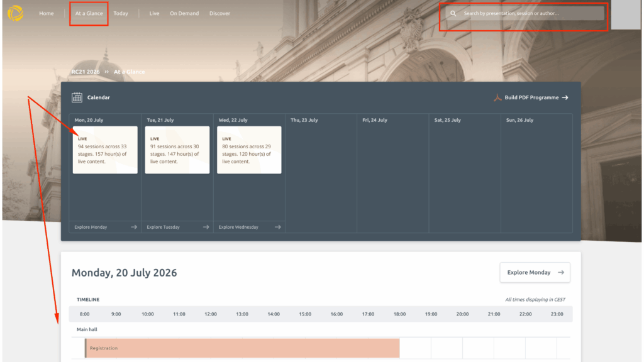644x362 pixels.
Task: Open the On Demand nav item
Action: [184, 14]
